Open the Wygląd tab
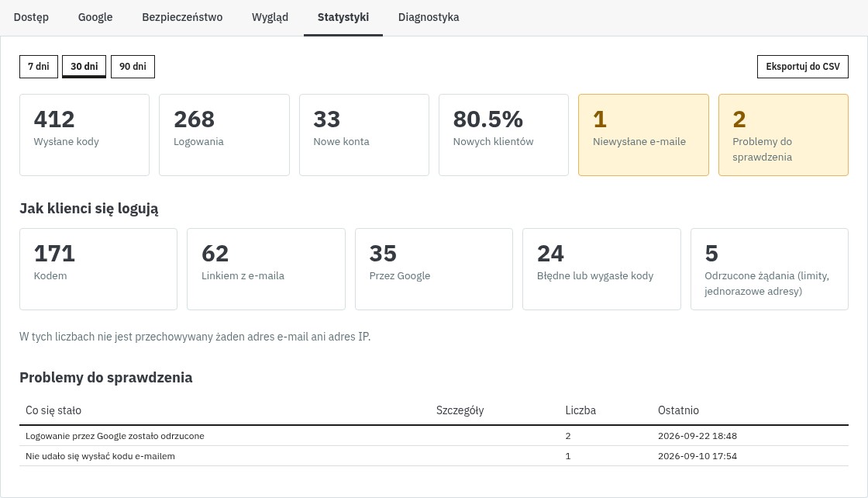 pos(270,17)
